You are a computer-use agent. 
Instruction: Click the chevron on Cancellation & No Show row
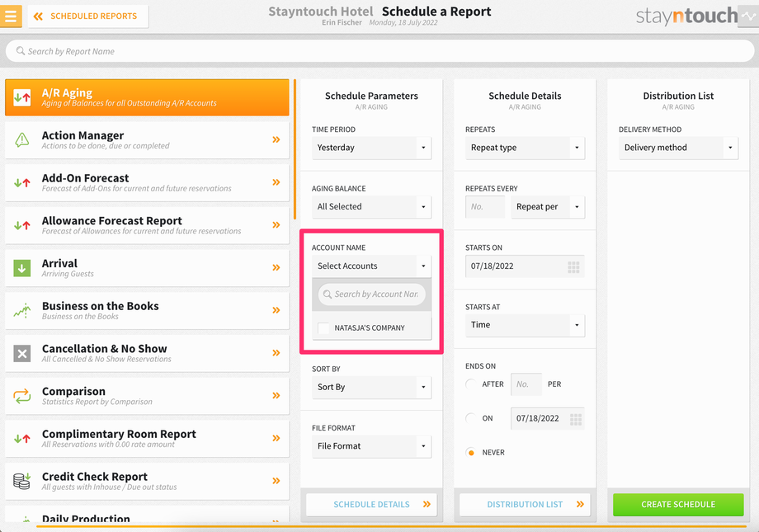[276, 353]
